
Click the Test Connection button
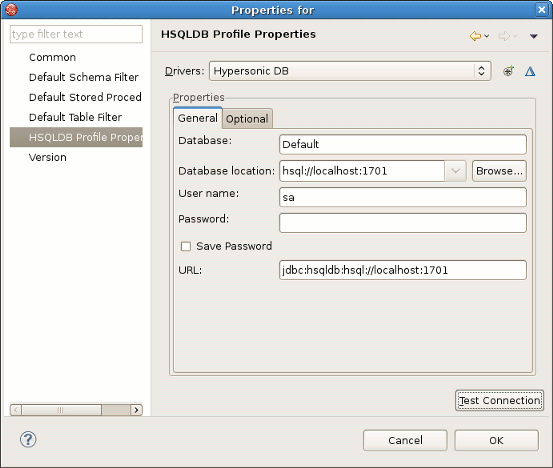coord(499,400)
